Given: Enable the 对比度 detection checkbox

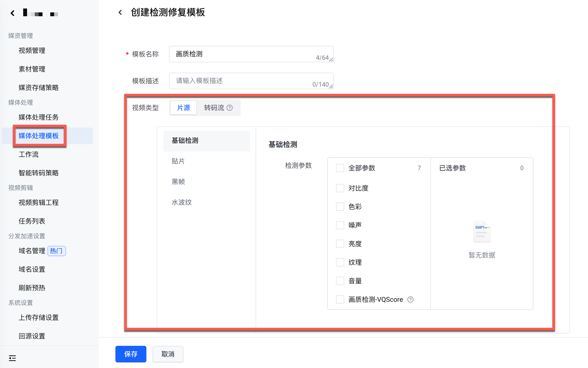Looking at the screenshot, I should [340, 188].
